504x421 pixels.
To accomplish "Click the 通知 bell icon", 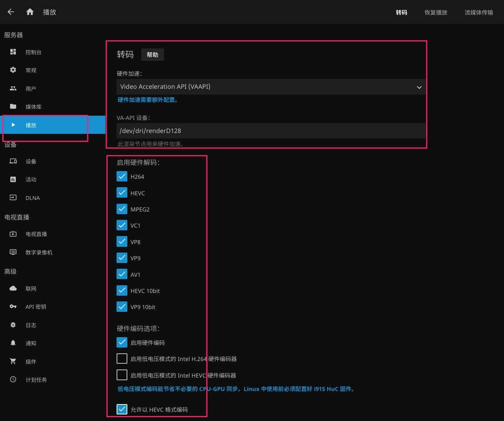I will click(x=13, y=343).
